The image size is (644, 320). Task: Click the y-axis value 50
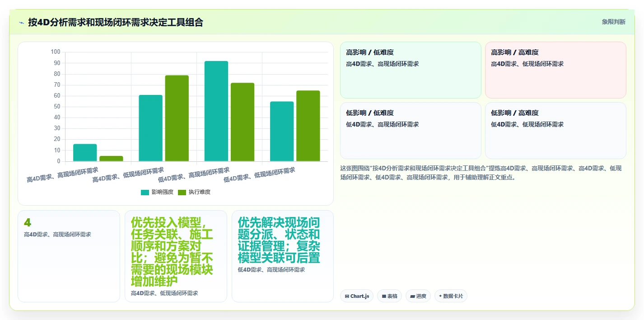point(57,107)
